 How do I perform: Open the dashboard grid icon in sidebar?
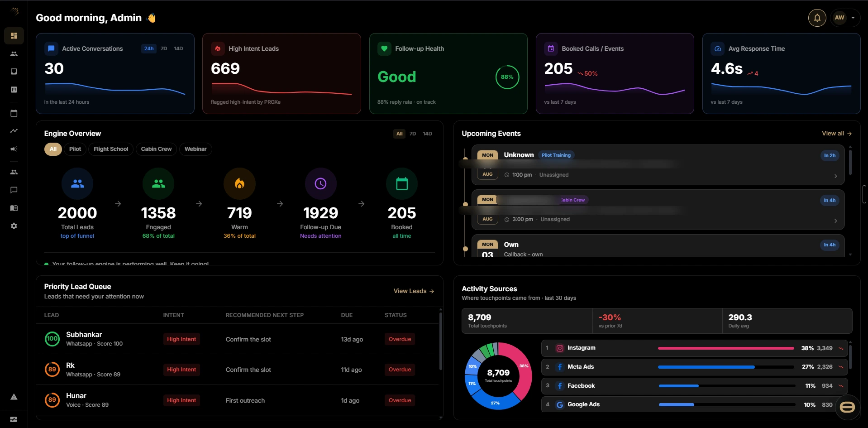14,36
